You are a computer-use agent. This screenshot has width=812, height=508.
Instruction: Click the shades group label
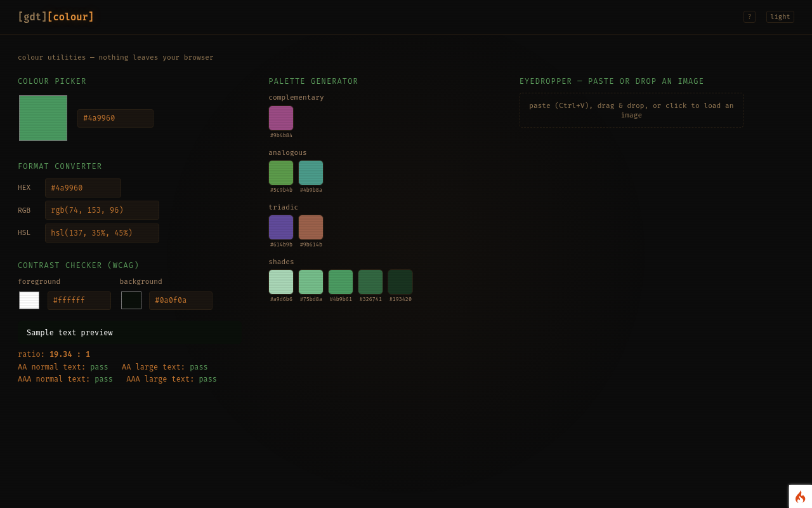pos(281,262)
